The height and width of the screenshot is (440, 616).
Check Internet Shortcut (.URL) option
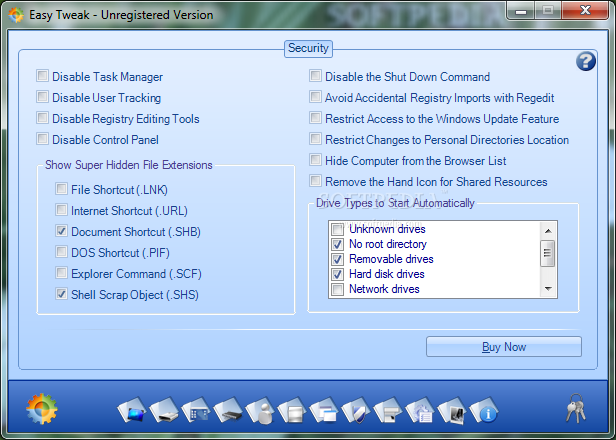pyautogui.click(x=61, y=209)
